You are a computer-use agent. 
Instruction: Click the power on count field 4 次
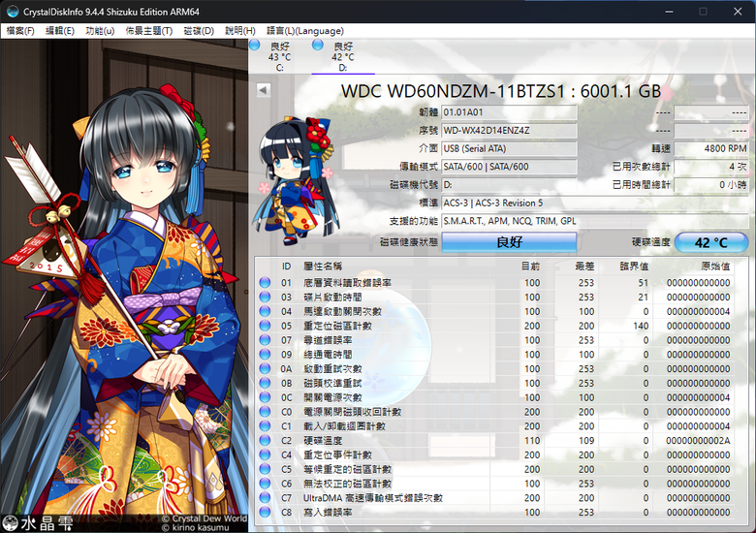coord(711,167)
